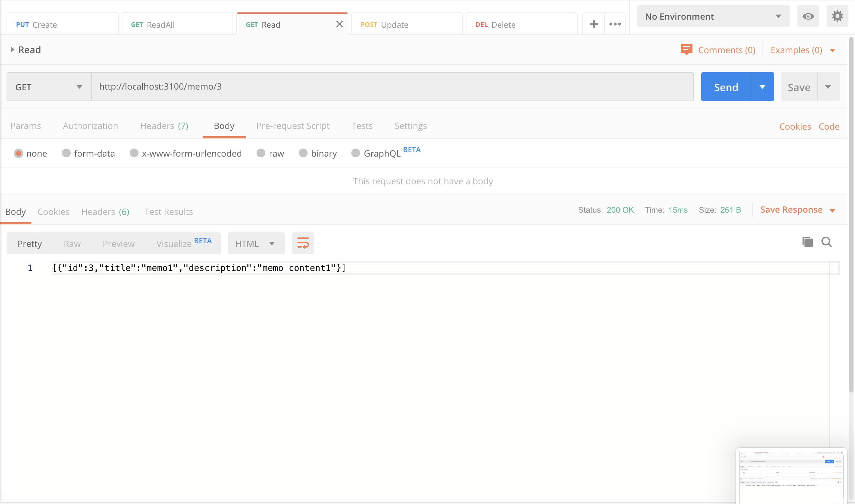Click the Comments speech bubble icon
Viewport: 855px width, 504px height.
(686, 50)
